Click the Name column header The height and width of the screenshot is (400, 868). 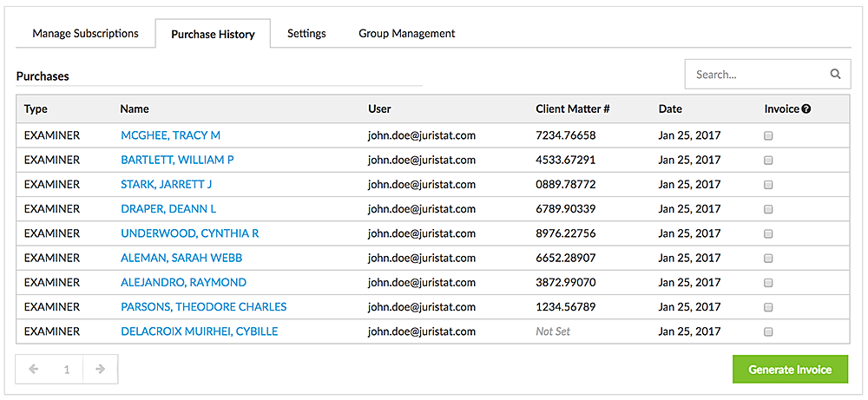[134, 109]
